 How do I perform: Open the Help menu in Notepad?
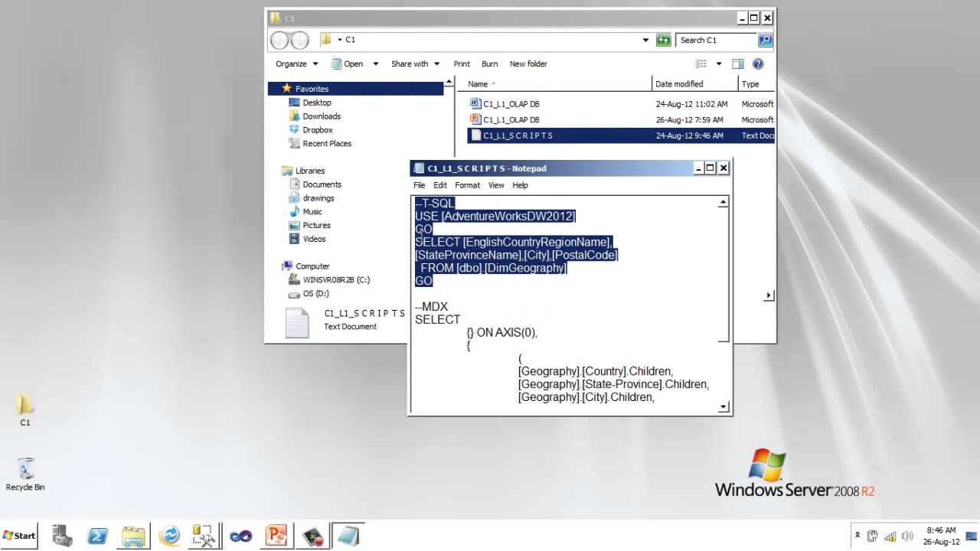tap(520, 185)
